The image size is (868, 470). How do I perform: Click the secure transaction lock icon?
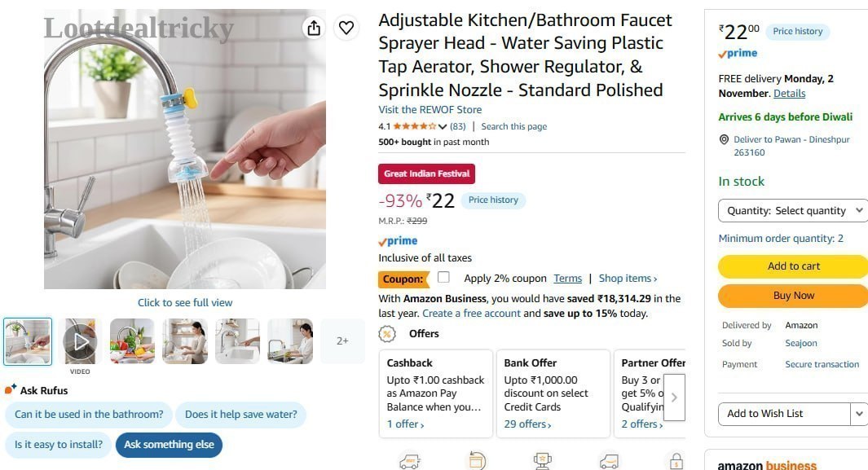click(x=676, y=460)
